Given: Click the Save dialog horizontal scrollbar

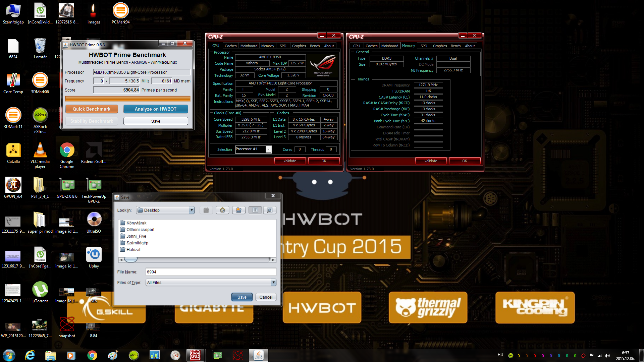Looking at the screenshot, I should 198,260.
